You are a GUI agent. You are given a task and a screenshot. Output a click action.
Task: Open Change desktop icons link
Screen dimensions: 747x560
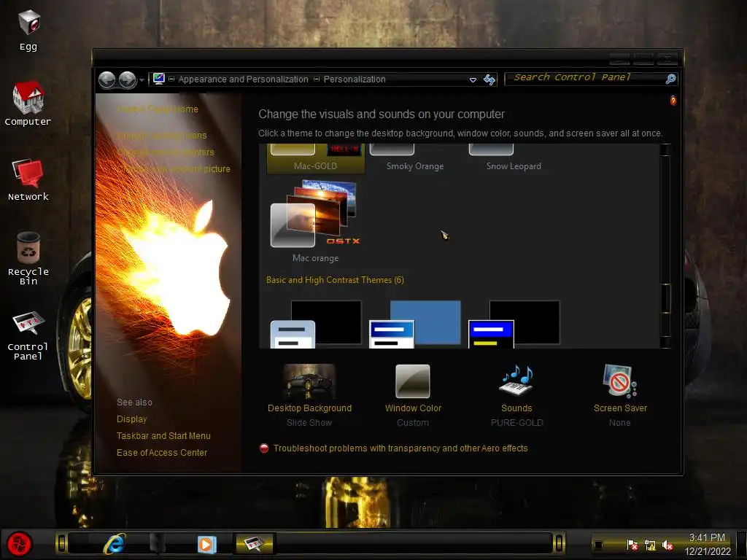(161, 135)
